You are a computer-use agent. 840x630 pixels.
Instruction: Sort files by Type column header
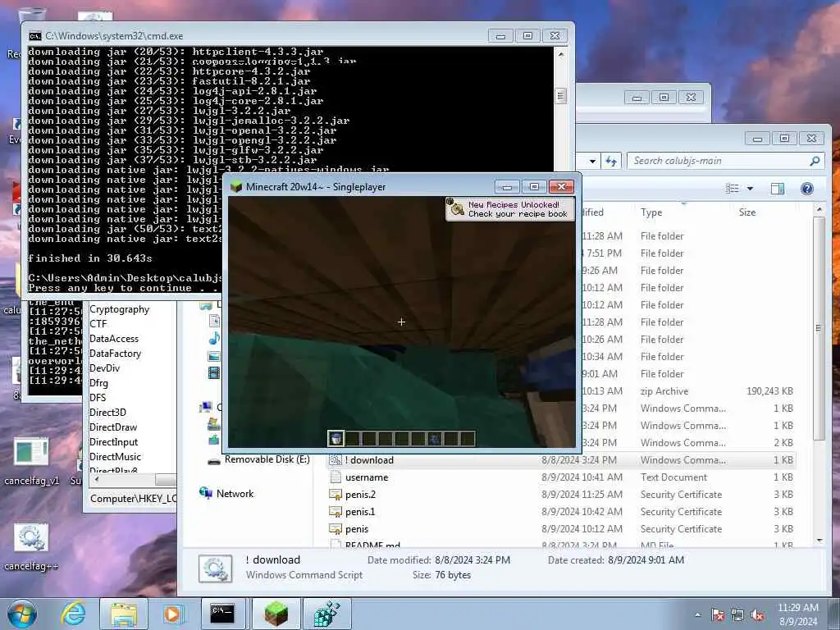[x=651, y=212]
